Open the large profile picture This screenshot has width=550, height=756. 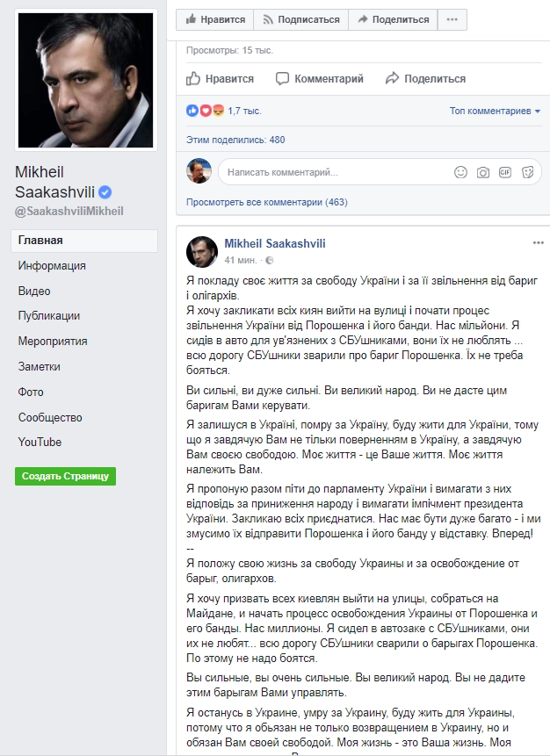point(85,79)
